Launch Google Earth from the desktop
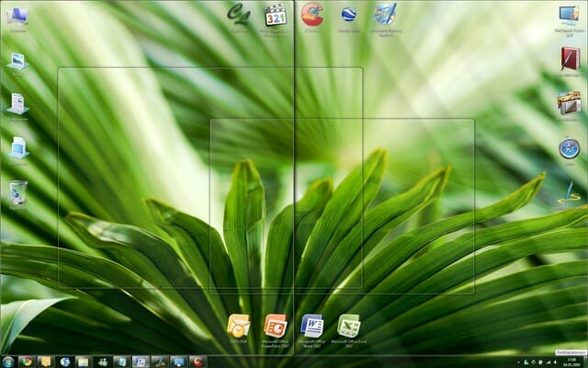 pyautogui.click(x=348, y=15)
